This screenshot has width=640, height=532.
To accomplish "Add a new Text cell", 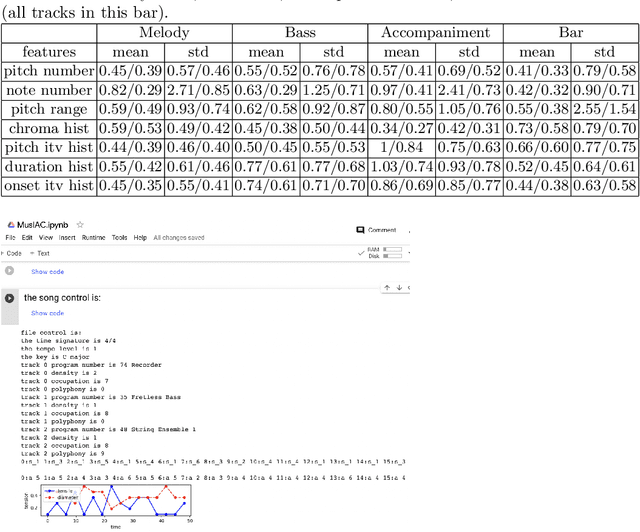I will pos(41,253).
